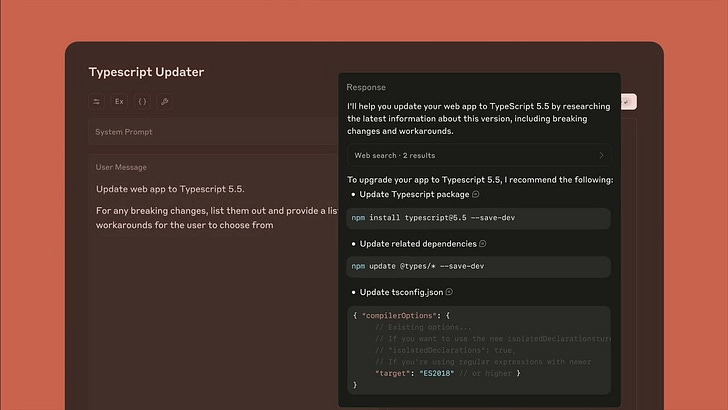Click citation icon after Update tsconfig.json
The image size is (728, 410).
point(449,292)
